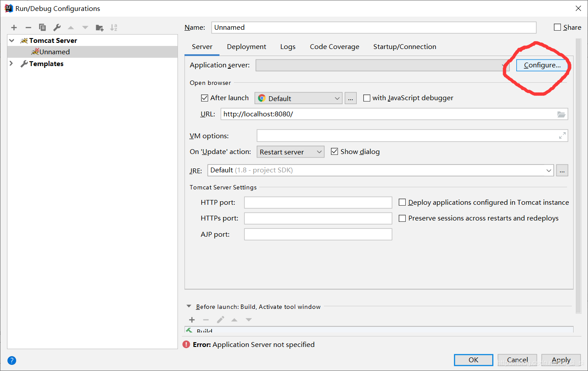Enable with JavaScript debugger
588x371 pixels.
click(x=367, y=98)
